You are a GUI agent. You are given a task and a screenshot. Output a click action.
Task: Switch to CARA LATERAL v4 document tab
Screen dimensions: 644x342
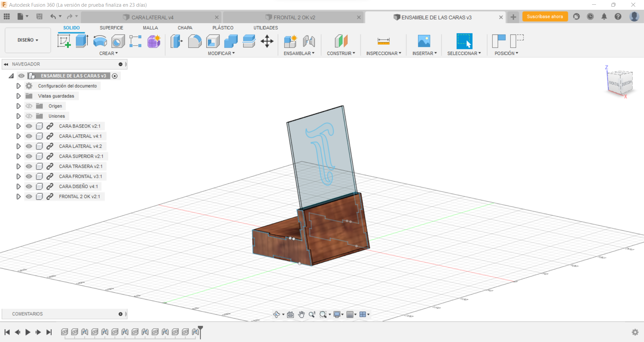(151, 17)
